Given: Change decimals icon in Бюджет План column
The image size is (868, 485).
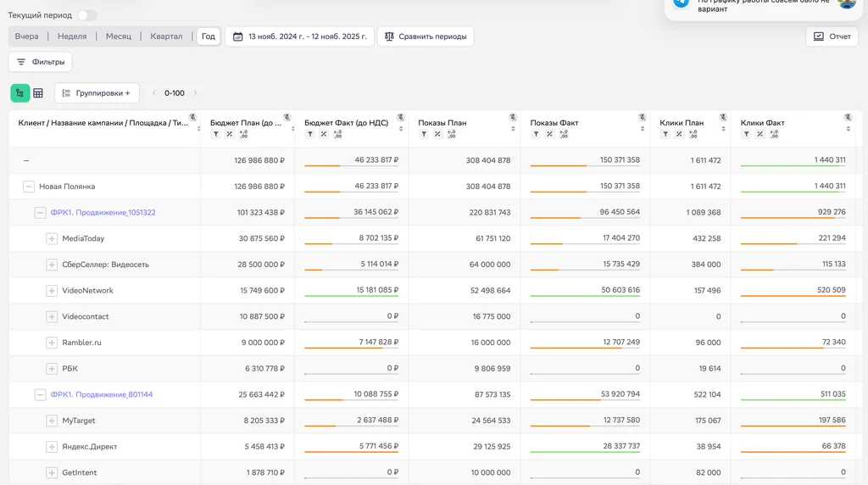Looking at the screenshot, I should click(243, 135).
